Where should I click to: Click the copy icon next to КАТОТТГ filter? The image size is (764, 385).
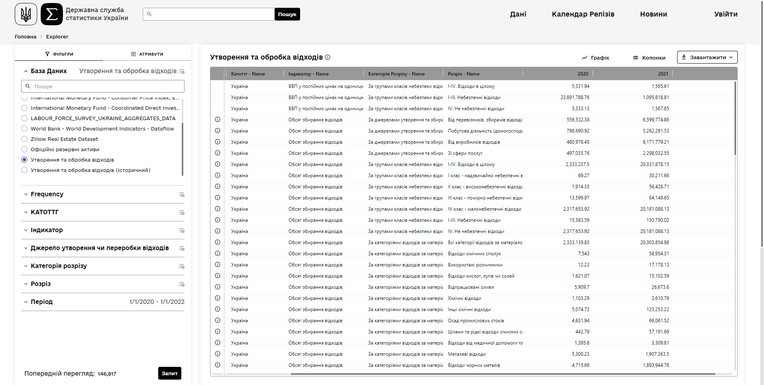[182, 212]
